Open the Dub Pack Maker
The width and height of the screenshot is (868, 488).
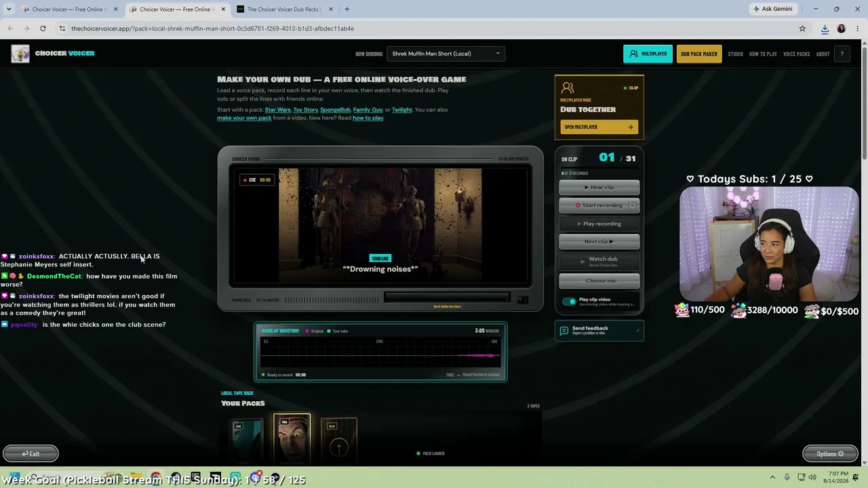pos(699,54)
